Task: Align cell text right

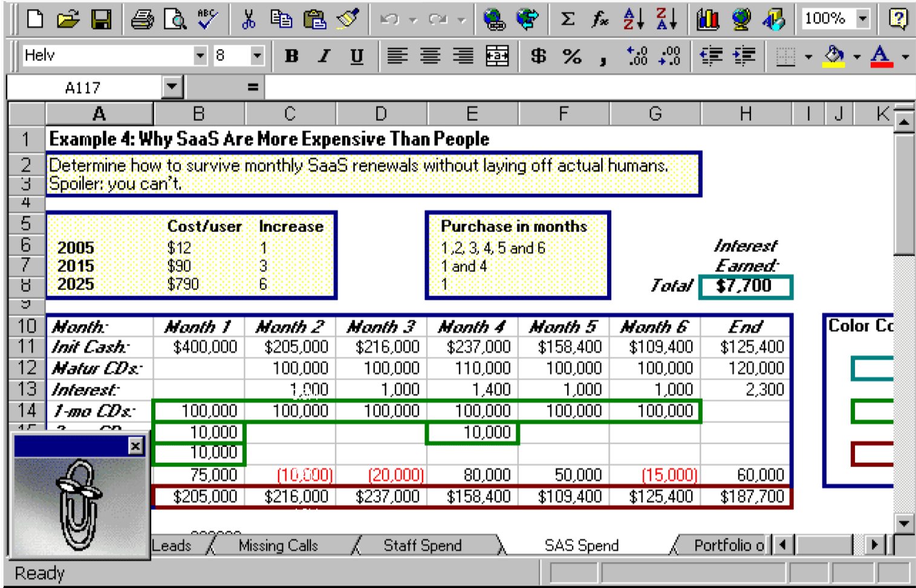Action: point(464,56)
